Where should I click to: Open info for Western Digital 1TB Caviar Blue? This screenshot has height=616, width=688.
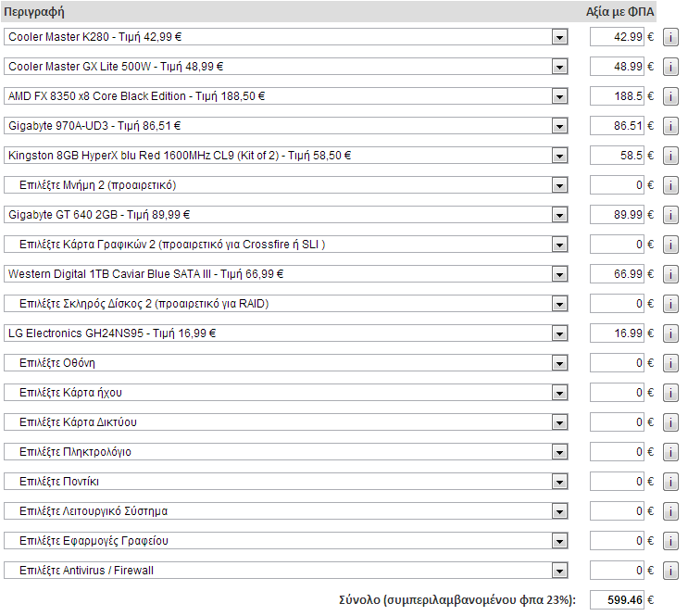point(670,274)
